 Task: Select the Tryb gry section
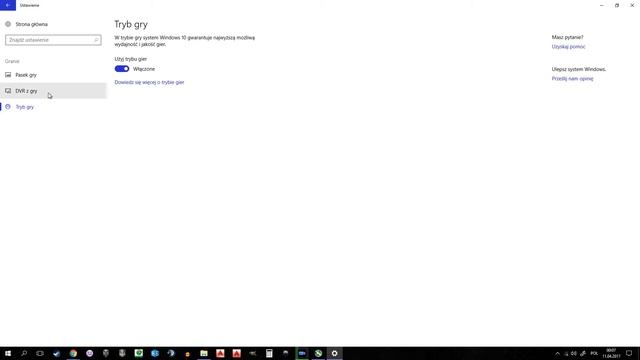(53, 107)
